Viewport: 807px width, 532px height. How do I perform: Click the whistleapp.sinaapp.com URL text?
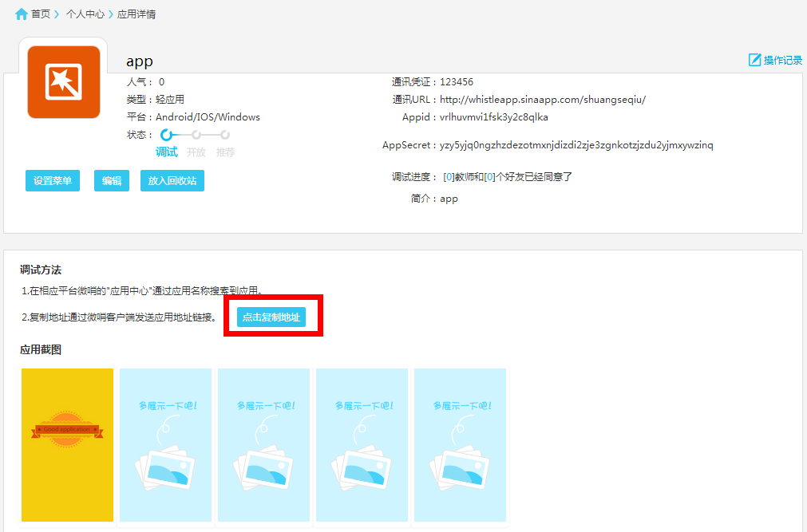click(542, 100)
